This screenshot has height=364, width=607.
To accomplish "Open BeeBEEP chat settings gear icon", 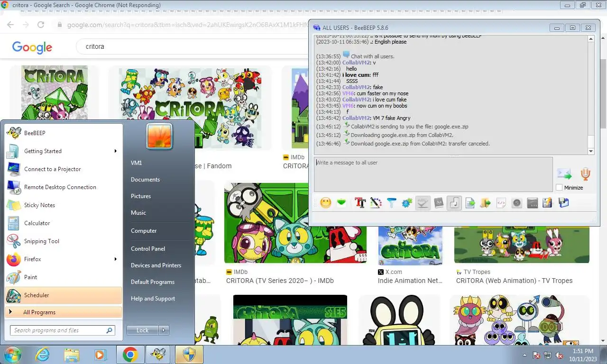I will tap(407, 203).
